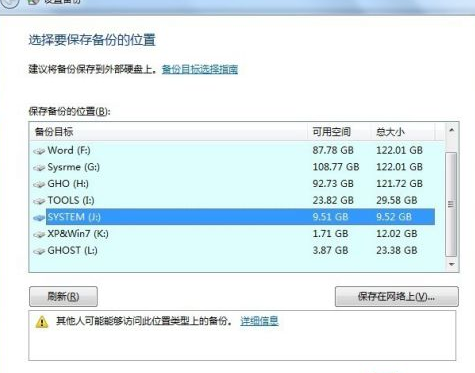Click the 9.52 GB total size value
475x373 pixels.
[394, 217]
